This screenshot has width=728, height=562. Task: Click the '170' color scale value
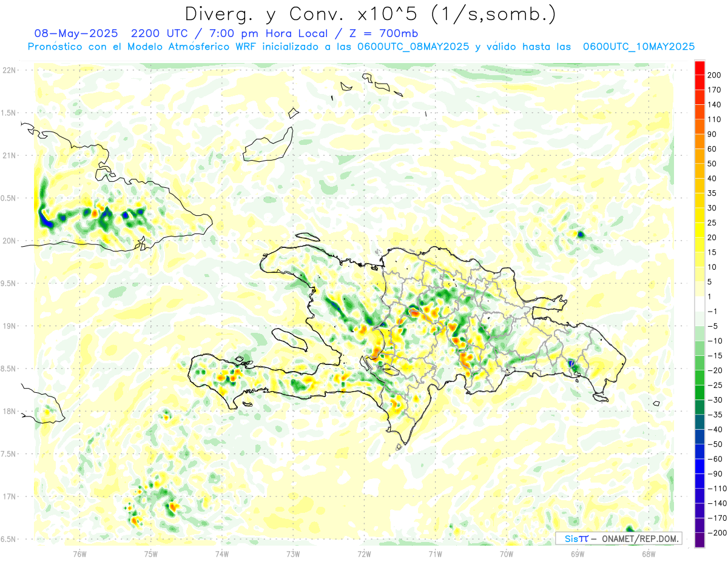[x=714, y=90]
